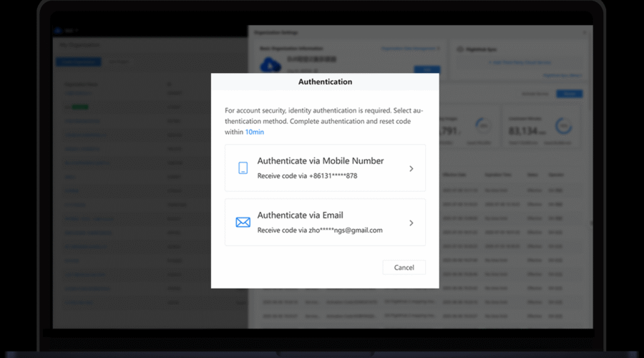This screenshot has height=358, width=644.
Task: Expand the Authenticate via Email chevron
Action: click(411, 223)
